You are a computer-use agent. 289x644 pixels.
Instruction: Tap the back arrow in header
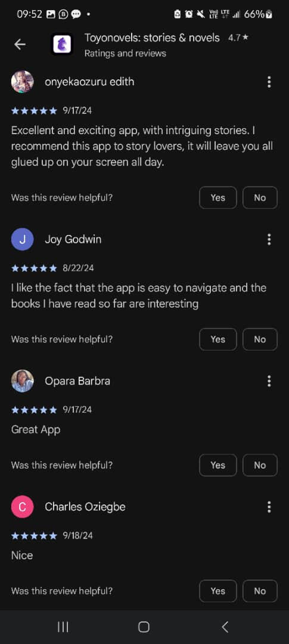(20, 44)
